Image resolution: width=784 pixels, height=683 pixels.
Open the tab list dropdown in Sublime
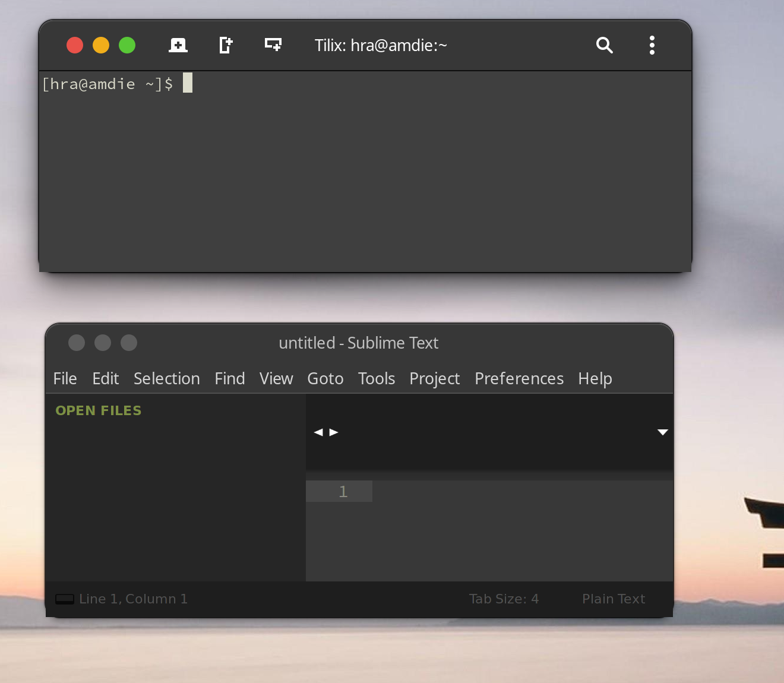(663, 432)
